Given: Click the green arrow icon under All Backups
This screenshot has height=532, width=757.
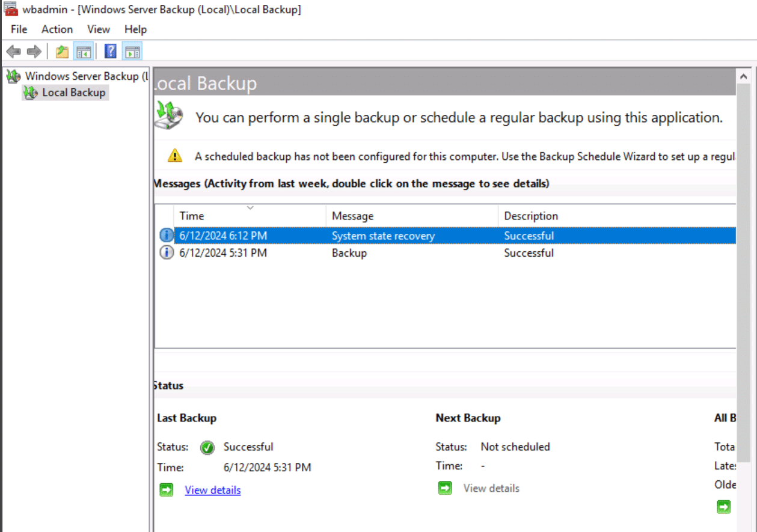Looking at the screenshot, I should click(x=724, y=507).
